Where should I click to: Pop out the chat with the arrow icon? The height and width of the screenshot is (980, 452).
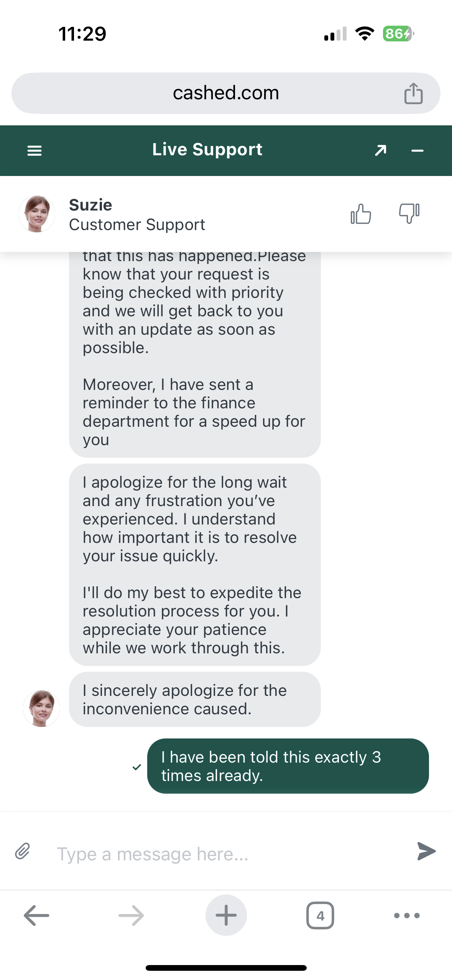point(380,151)
